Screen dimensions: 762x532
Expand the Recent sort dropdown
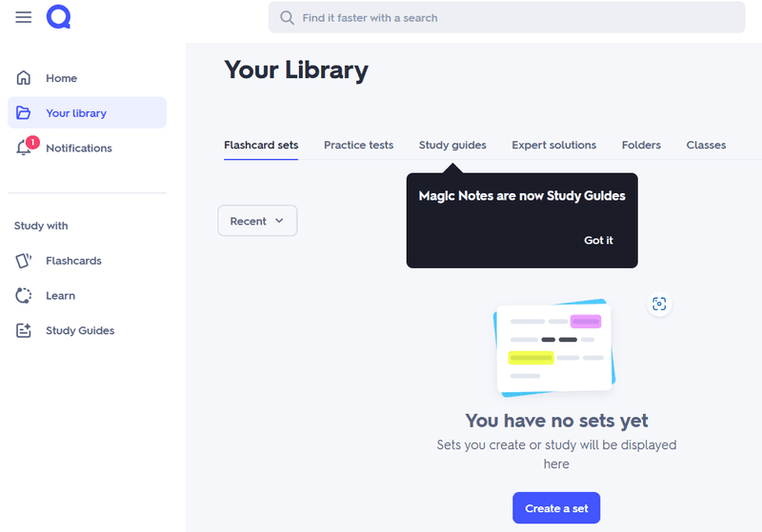point(257,221)
